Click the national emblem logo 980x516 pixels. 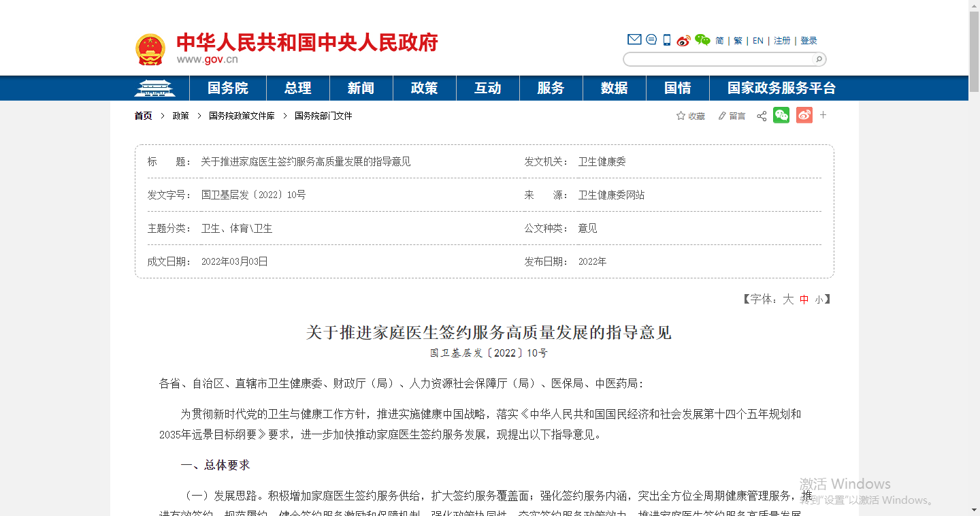[150, 50]
